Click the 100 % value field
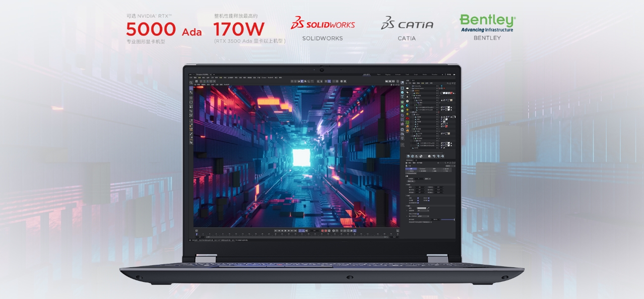Image resolution: width=644 pixels, height=299 pixels. [435, 220]
